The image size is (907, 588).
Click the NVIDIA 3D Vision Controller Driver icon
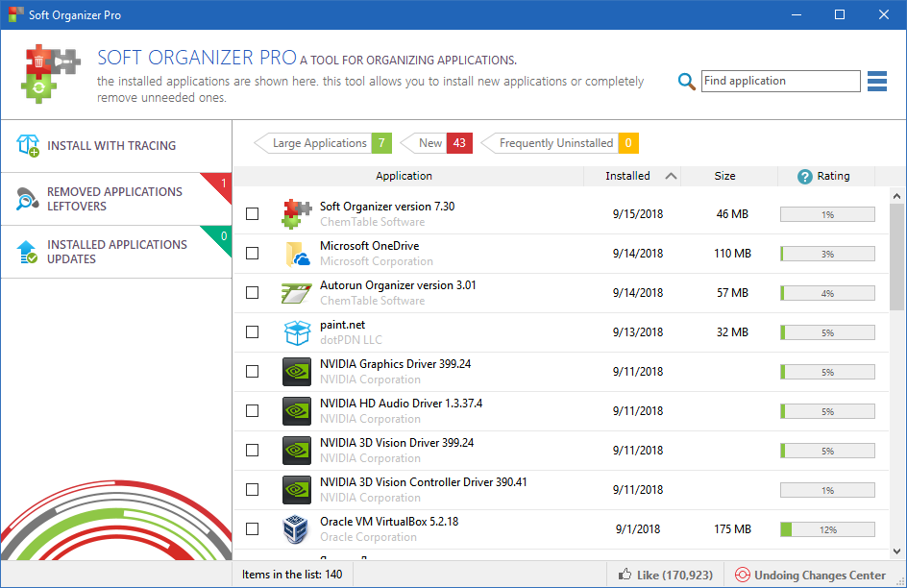(297, 490)
